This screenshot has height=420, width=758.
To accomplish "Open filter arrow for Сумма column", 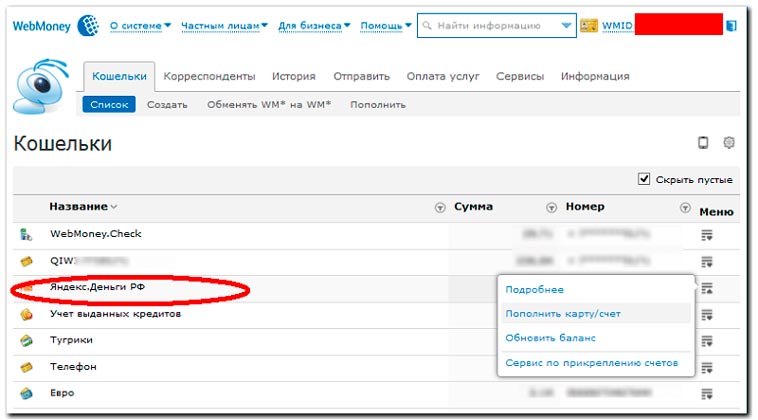I will coord(551,208).
